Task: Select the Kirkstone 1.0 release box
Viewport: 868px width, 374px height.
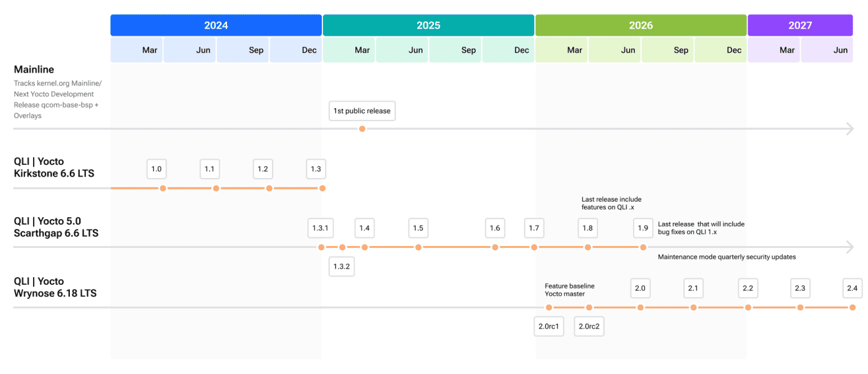Action: [157, 169]
